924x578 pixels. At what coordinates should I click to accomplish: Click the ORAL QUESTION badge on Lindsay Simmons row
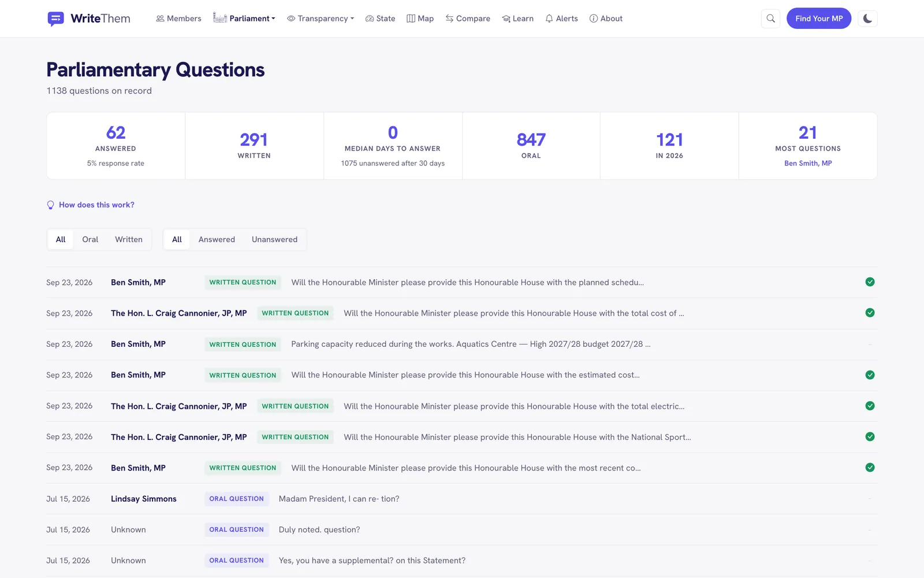tap(237, 499)
